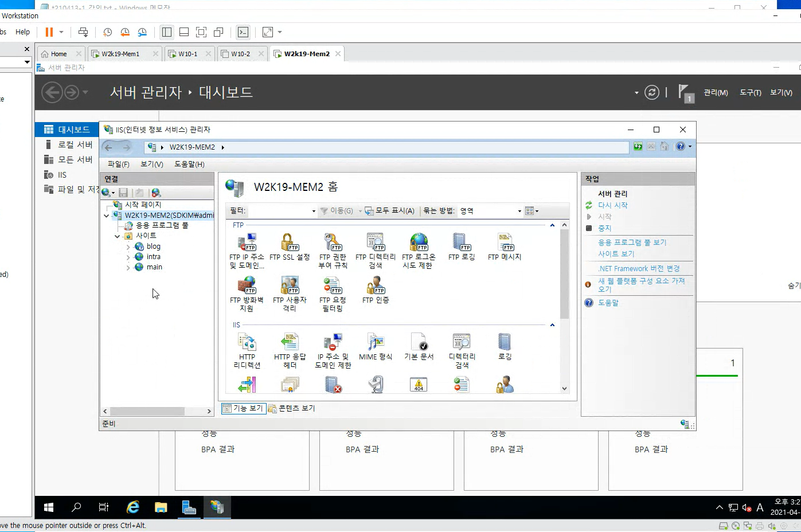The image size is (801, 532).
Task: Open FTP authorization rules icon
Action: click(x=333, y=251)
